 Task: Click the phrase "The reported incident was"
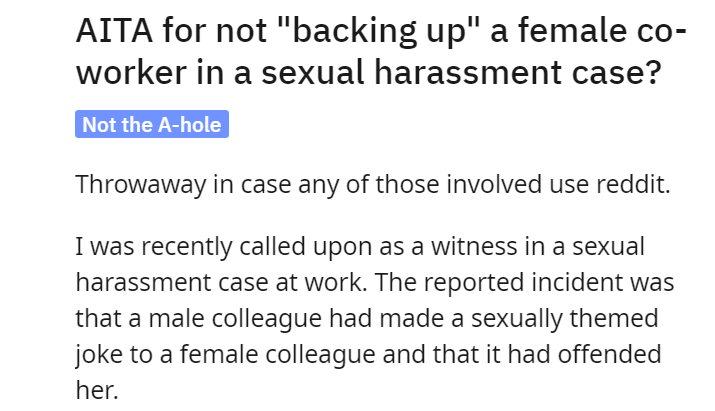(524, 283)
